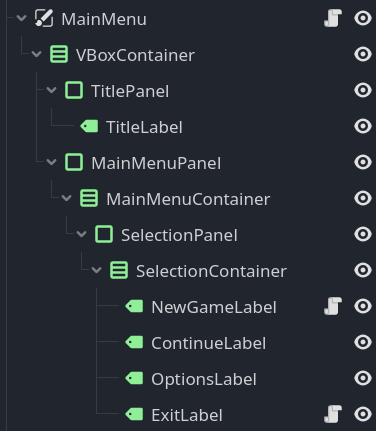This screenshot has height=431, width=376.
Task: Open the script attached to ExitLabel
Action: [333, 414]
